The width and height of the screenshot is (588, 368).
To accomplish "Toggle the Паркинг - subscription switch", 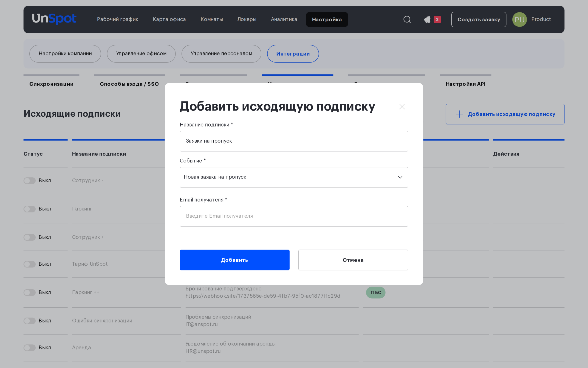I will point(30,209).
